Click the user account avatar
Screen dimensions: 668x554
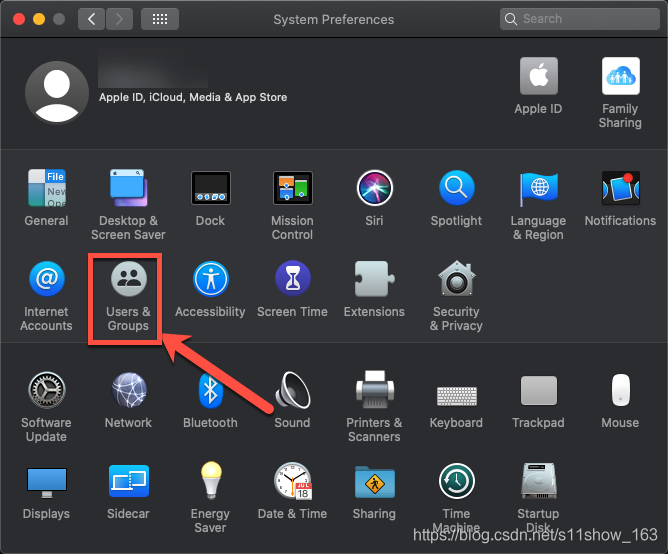point(57,92)
